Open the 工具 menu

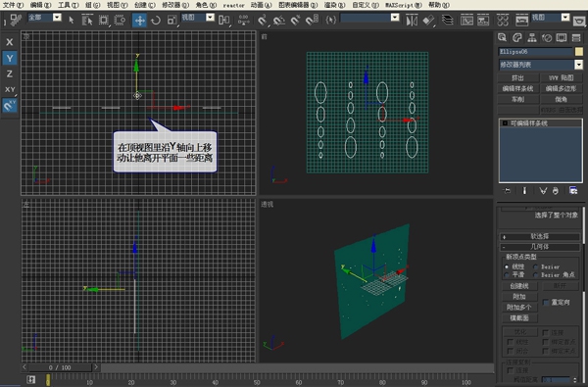[x=69, y=5]
